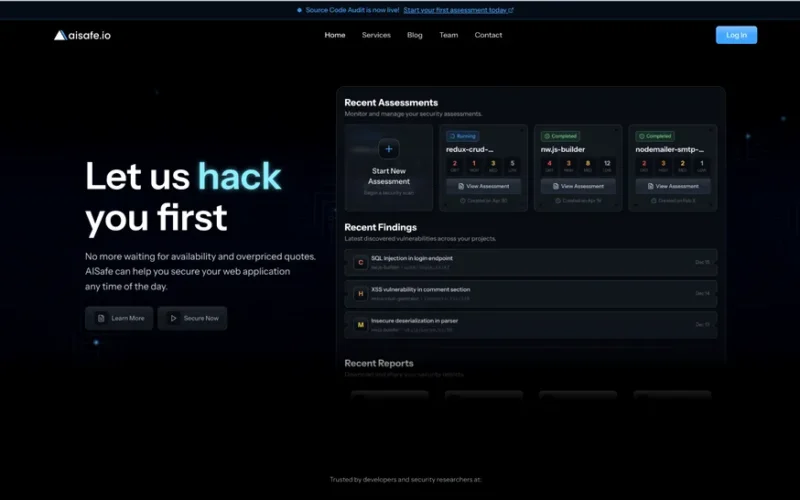This screenshot has width=800, height=500.
Task: Navigate to the Team page
Action: [x=449, y=35]
